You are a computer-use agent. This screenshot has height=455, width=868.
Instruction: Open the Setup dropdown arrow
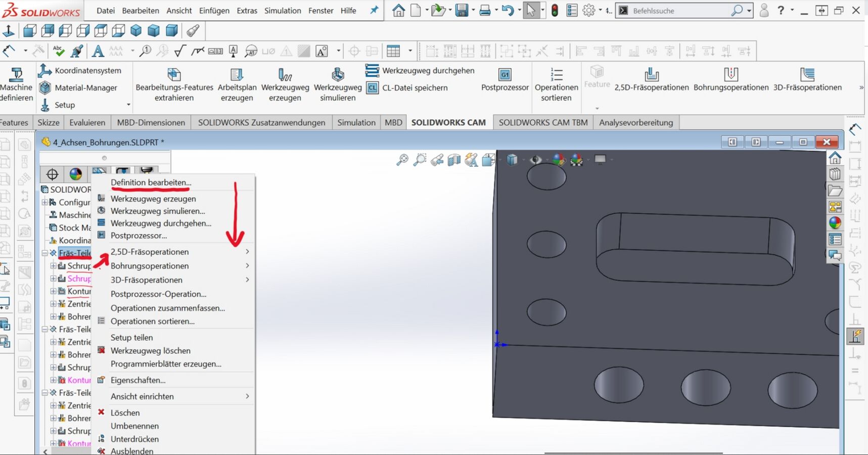coord(128,105)
